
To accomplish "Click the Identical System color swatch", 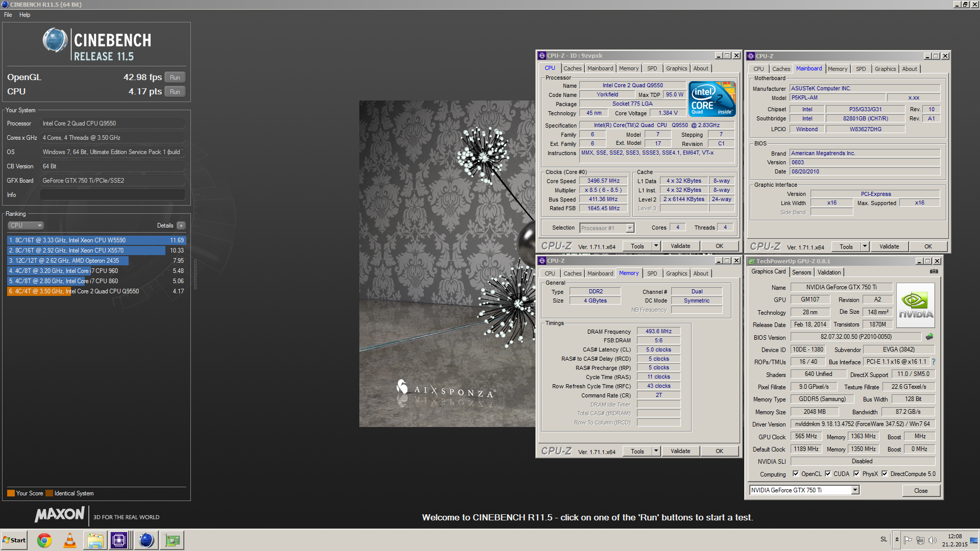I will (49, 493).
